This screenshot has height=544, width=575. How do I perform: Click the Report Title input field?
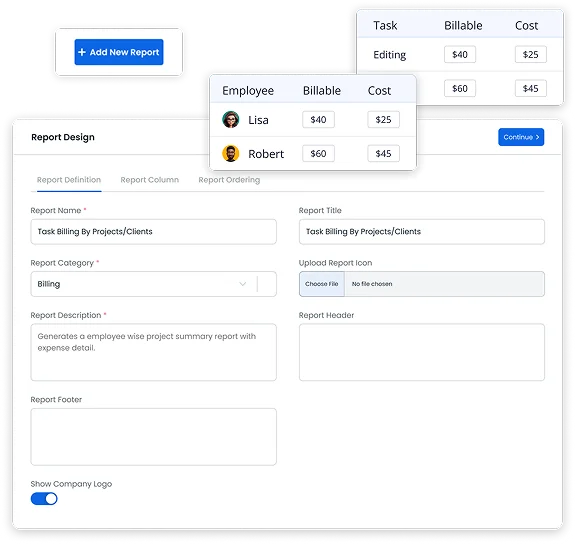pyautogui.click(x=422, y=232)
